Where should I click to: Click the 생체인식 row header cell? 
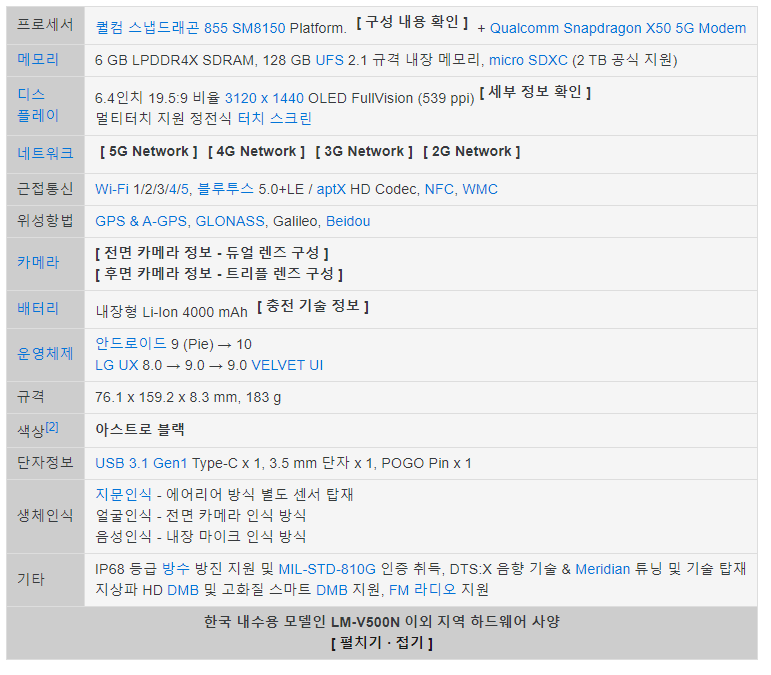45,516
